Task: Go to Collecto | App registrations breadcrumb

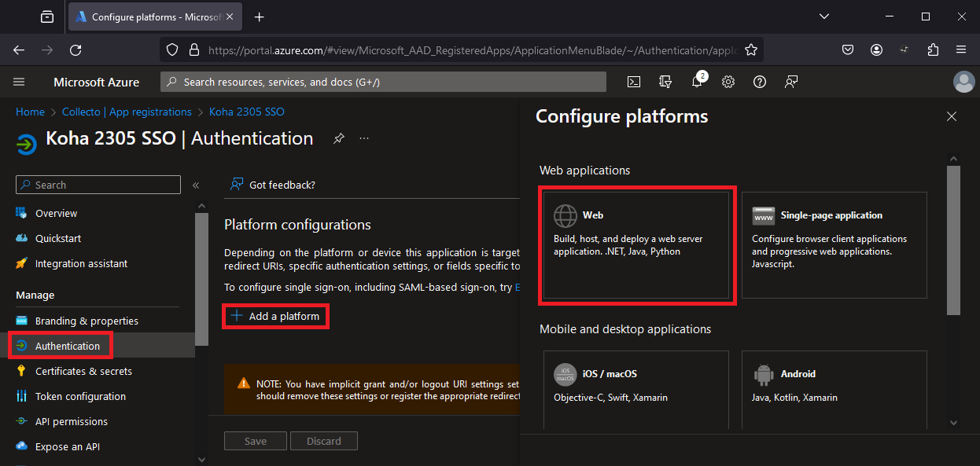Action: pyautogui.click(x=127, y=112)
